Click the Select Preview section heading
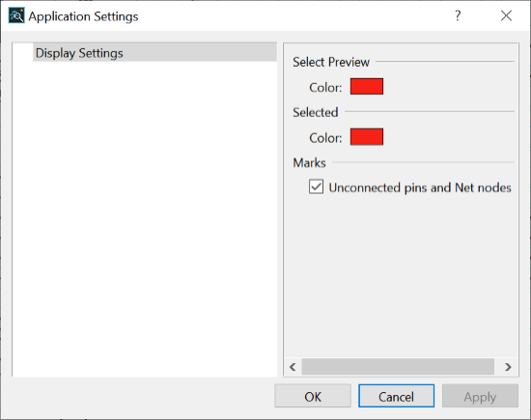 (331, 62)
